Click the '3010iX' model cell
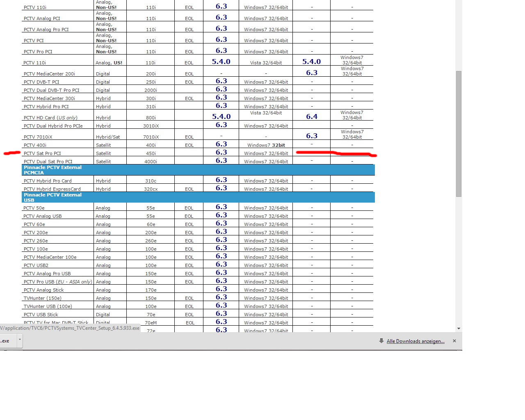525x420 pixels. (x=151, y=126)
